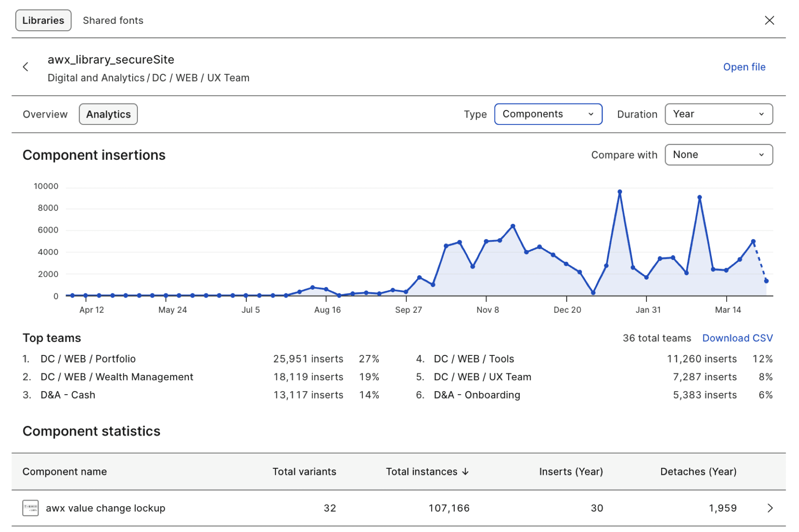Click the Open file link
799x532 pixels.
tap(744, 67)
